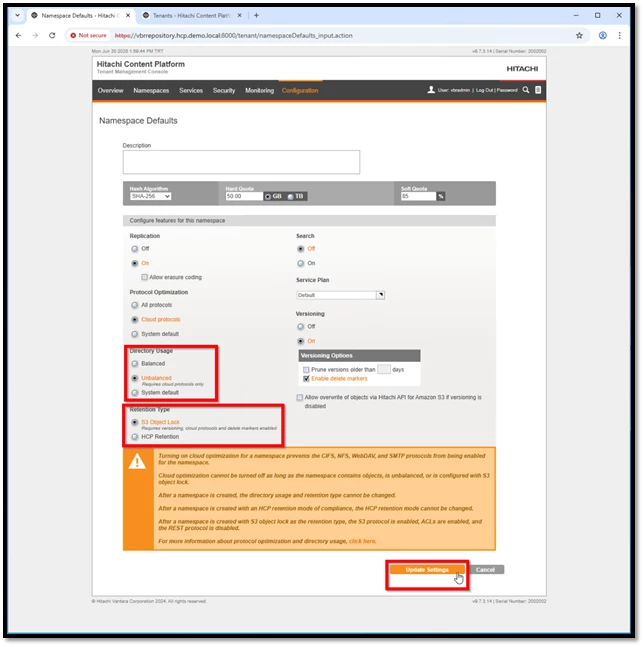Set Replication to On
This screenshot has width=644, height=647.
134,263
